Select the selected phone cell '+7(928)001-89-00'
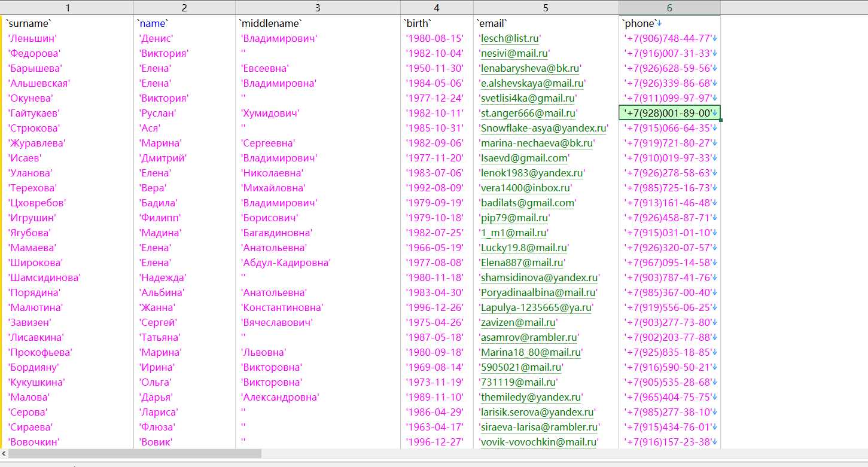Image resolution: width=868 pixels, height=467 pixels. [669, 113]
